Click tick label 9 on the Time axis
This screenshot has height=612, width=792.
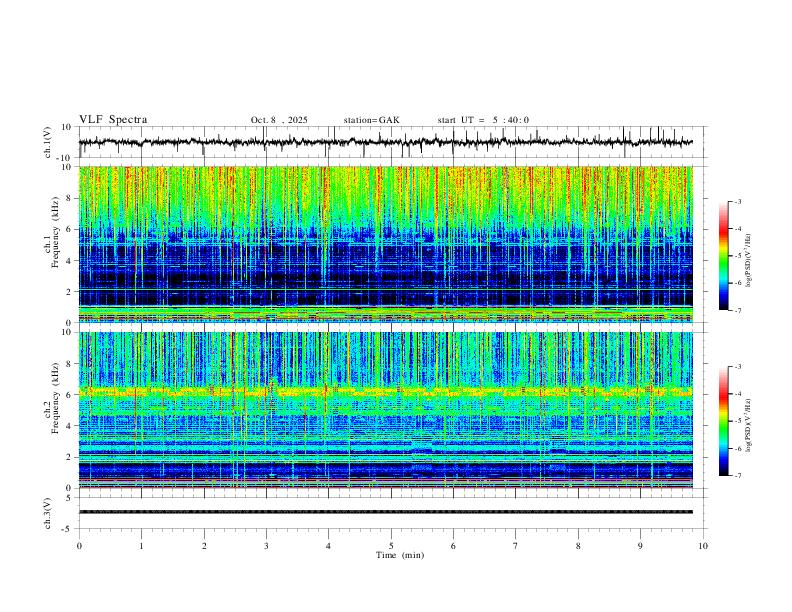pos(640,546)
